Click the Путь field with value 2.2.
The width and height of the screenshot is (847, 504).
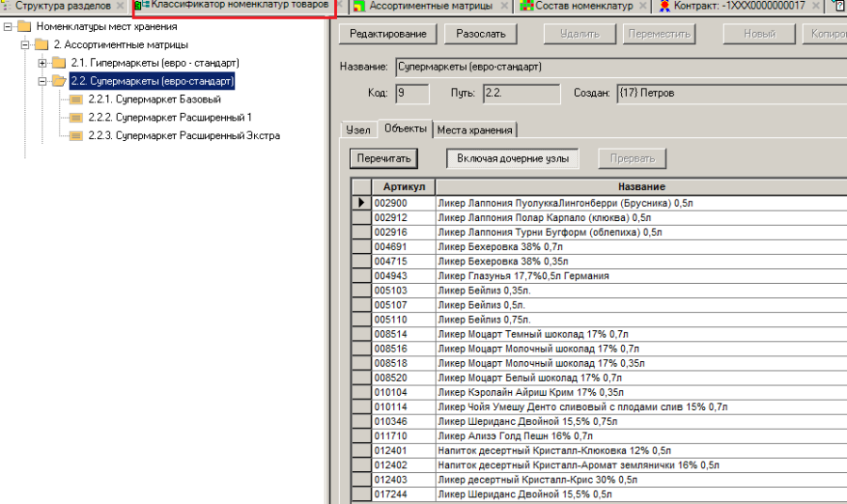[521, 93]
